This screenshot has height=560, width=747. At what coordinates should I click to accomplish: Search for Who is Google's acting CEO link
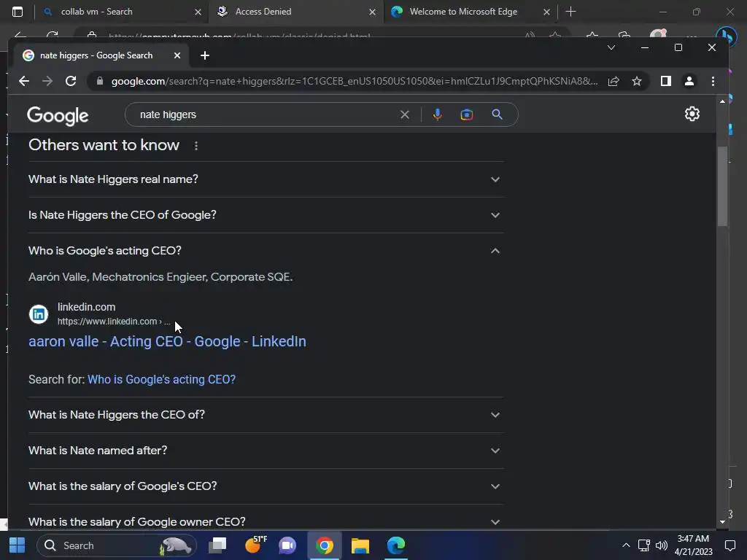[x=161, y=379]
